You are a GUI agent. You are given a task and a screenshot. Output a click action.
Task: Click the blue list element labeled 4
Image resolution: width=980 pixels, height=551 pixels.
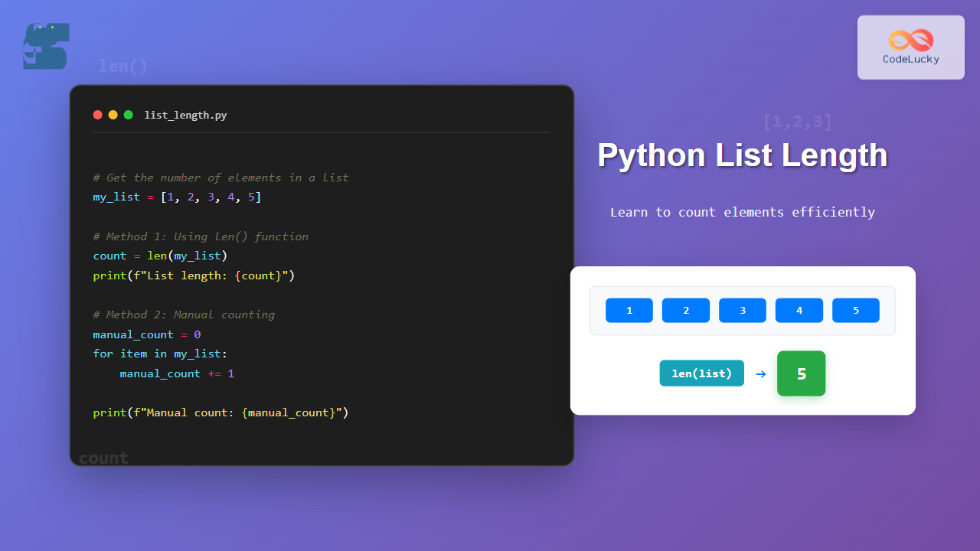click(x=799, y=311)
